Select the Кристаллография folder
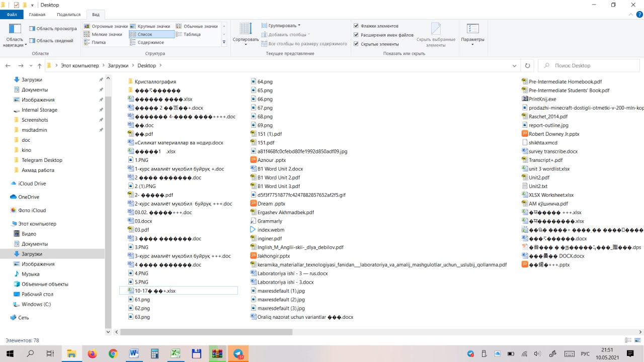 pyautogui.click(x=151, y=81)
